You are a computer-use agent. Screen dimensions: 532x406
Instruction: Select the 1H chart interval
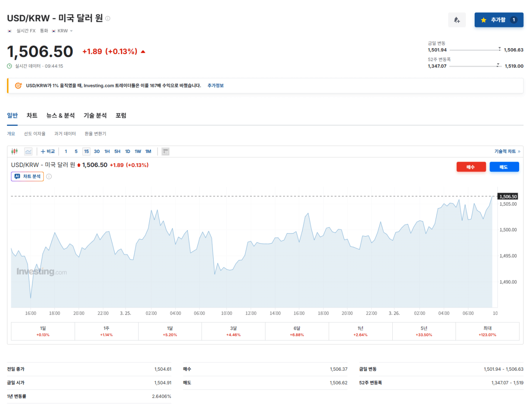(107, 151)
